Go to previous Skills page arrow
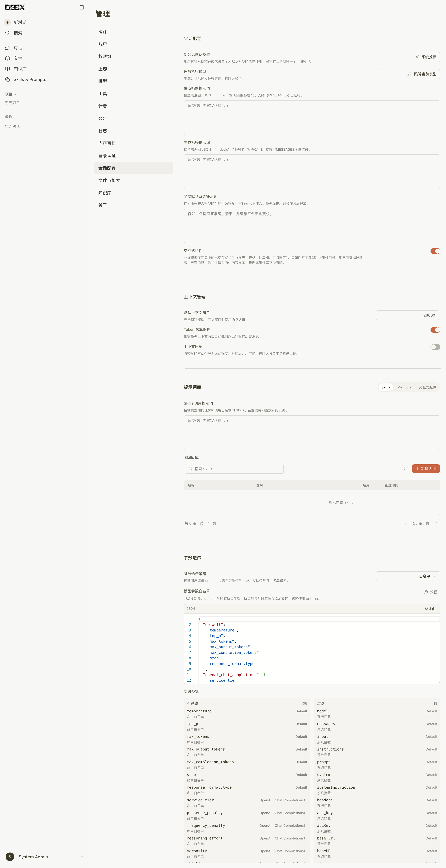446x868 pixels. 406,523
